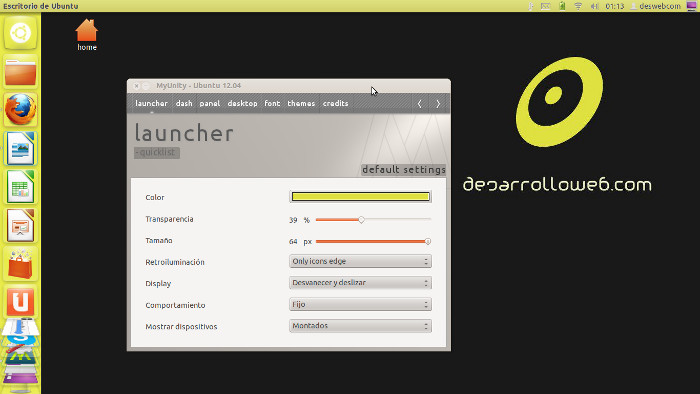Launch Firefox from the launcher

point(21,109)
